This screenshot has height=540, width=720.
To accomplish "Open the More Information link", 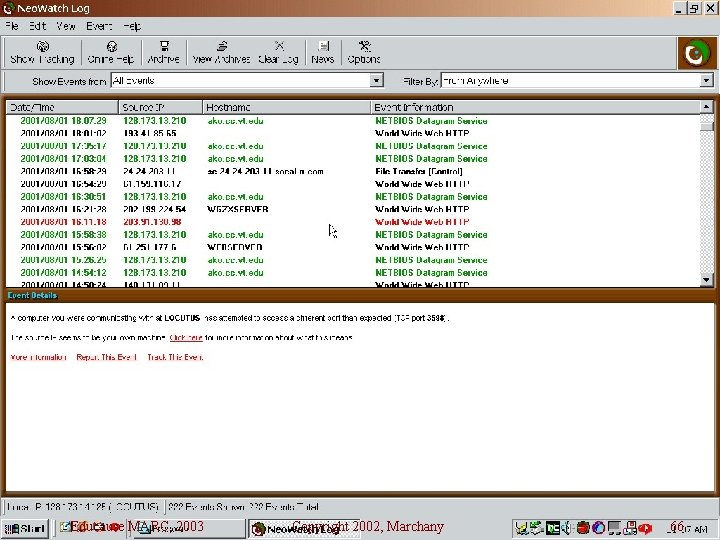I will click(39, 357).
